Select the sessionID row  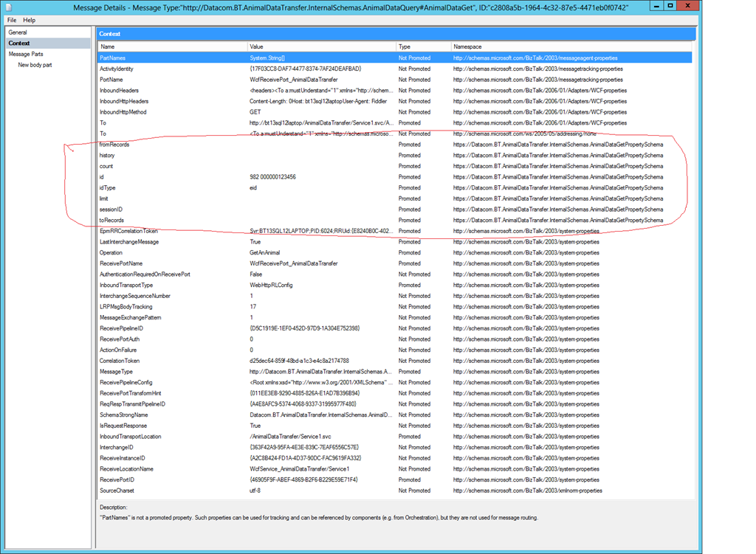[x=395, y=210]
